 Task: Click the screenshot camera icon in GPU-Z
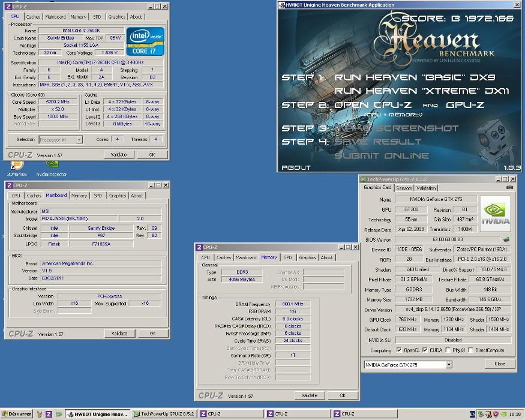[x=510, y=188]
